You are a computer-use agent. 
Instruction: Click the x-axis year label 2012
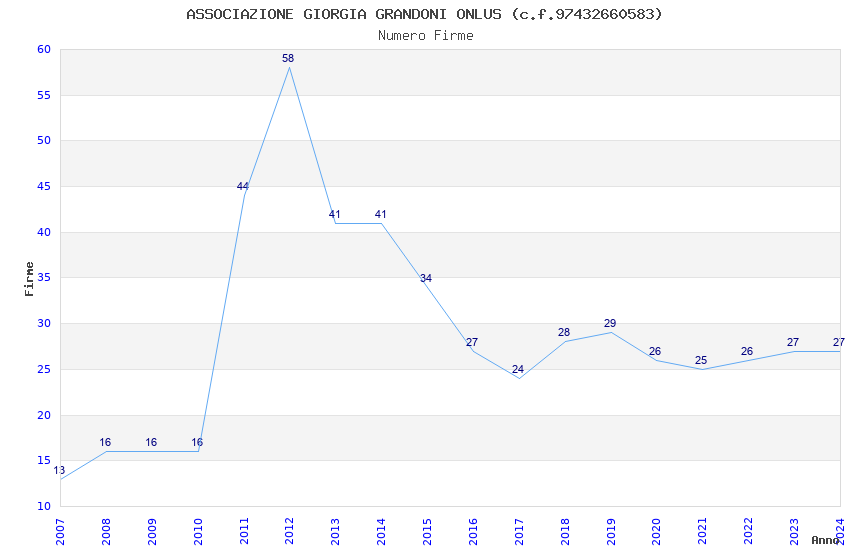tap(289, 531)
